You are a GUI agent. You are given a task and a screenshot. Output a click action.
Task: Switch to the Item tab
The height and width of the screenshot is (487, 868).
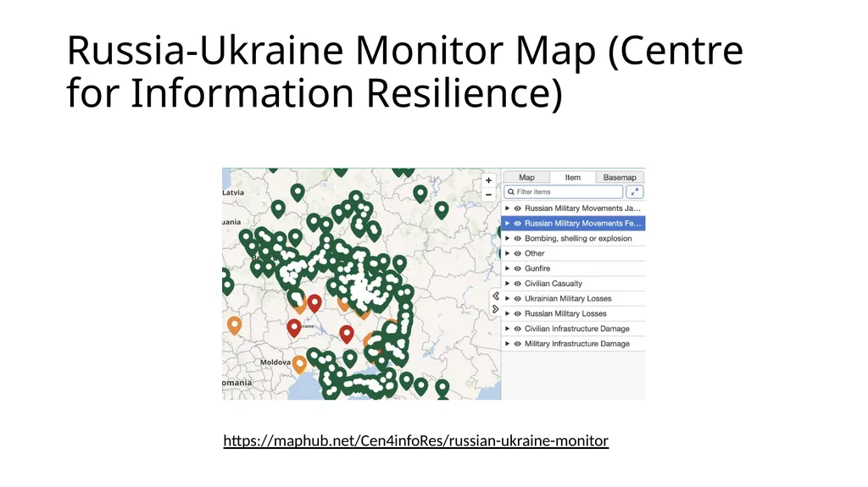pos(572,177)
